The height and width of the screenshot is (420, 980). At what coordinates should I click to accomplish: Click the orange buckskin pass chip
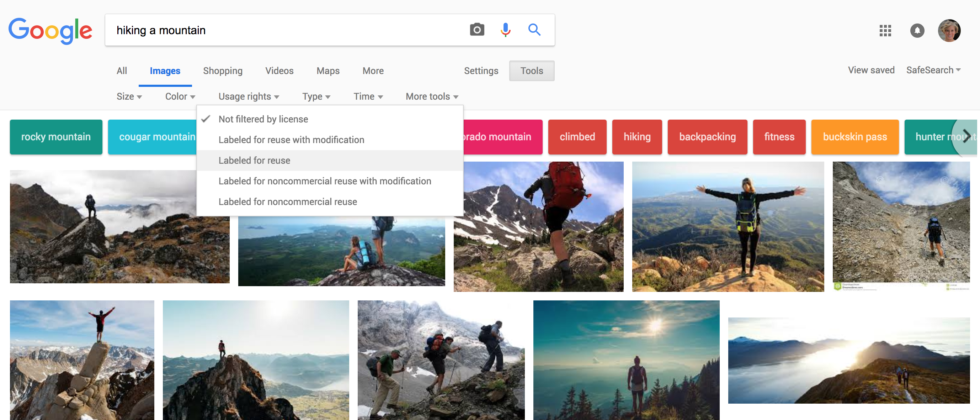pos(854,137)
